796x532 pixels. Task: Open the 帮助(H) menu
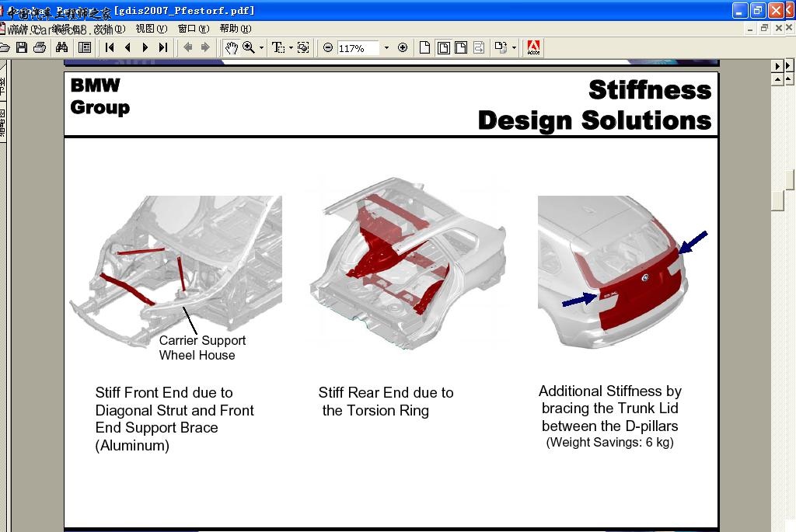[236, 29]
